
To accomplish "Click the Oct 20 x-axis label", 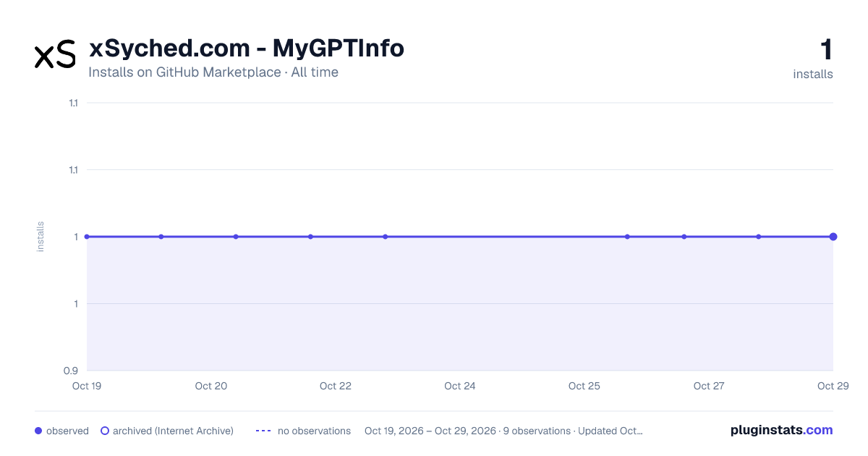I will pyautogui.click(x=211, y=386).
